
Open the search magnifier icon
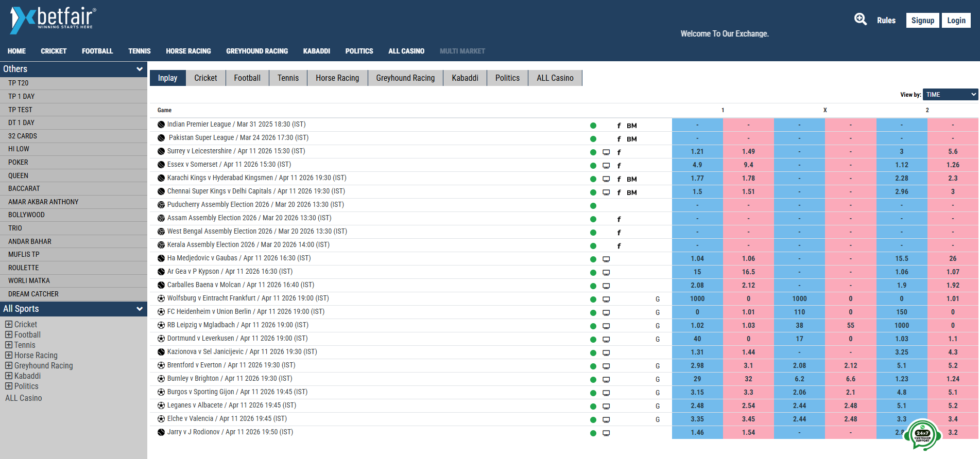pyautogui.click(x=861, y=20)
